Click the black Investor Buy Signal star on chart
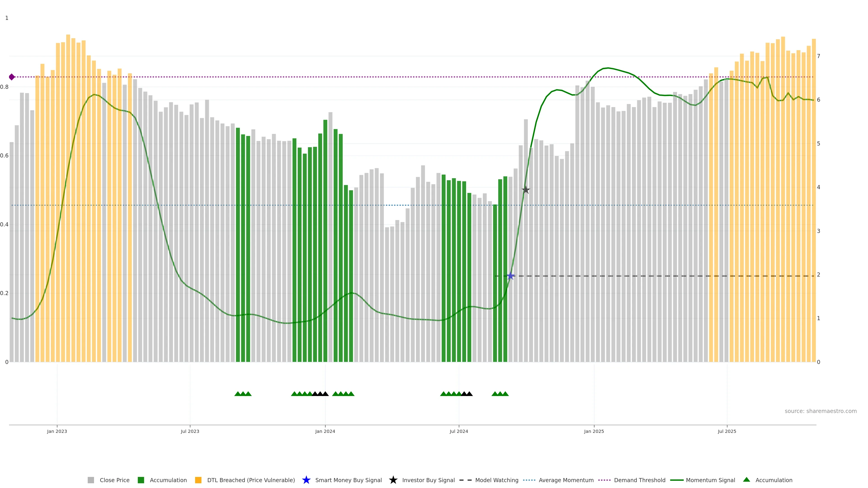 [x=526, y=190]
